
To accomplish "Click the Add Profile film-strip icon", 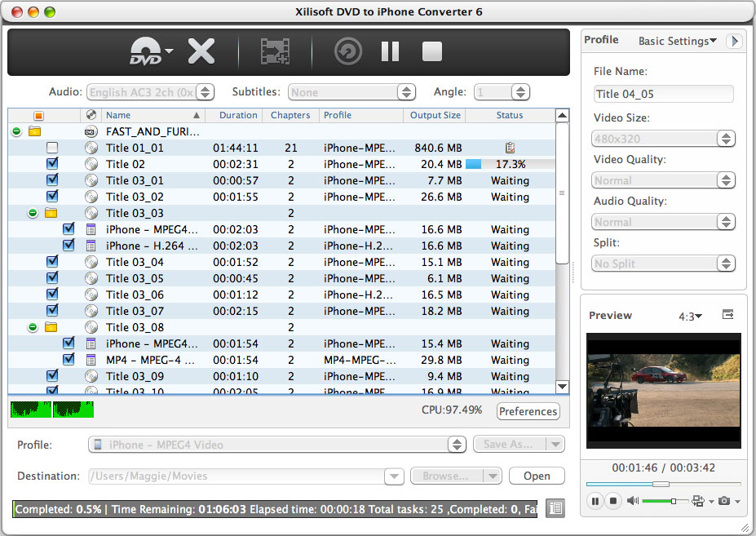I will coord(275,51).
